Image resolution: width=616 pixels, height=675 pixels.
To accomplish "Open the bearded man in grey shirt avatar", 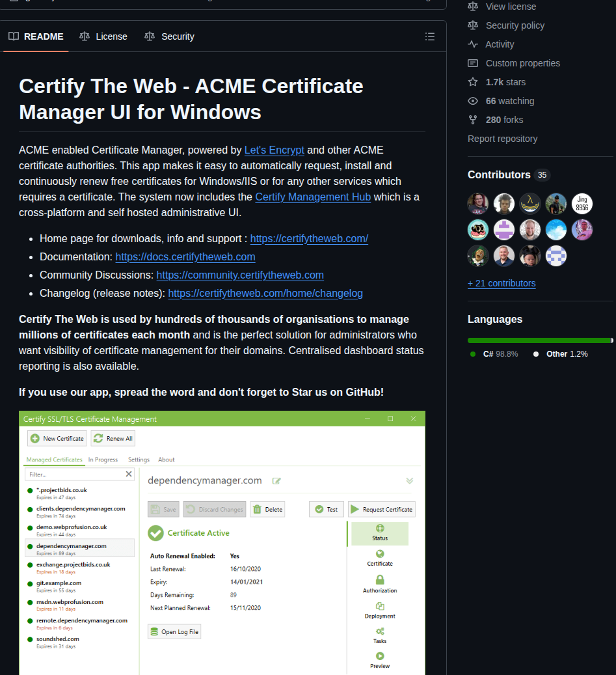I will click(x=530, y=230).
